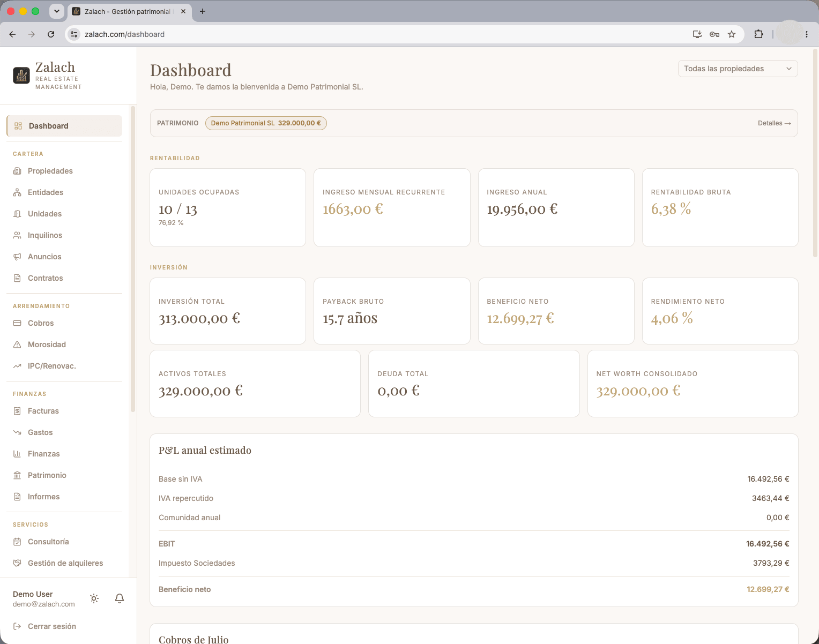Click the Informes file icon
819x644 pixels.
click(17, 497)
